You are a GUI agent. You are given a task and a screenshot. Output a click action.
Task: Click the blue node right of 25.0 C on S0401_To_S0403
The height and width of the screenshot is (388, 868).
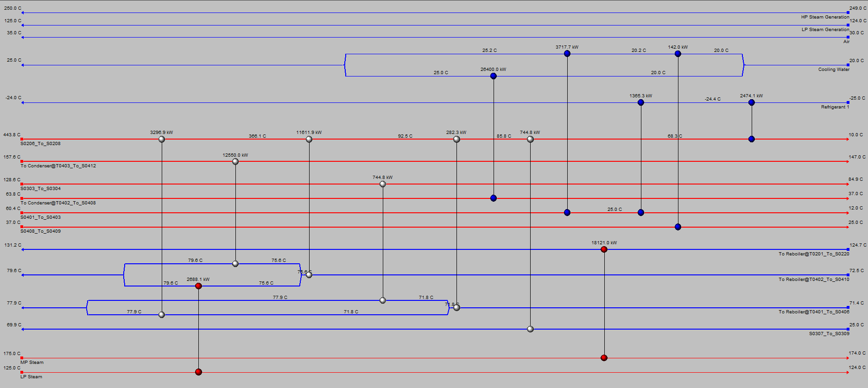coord(641,212)
